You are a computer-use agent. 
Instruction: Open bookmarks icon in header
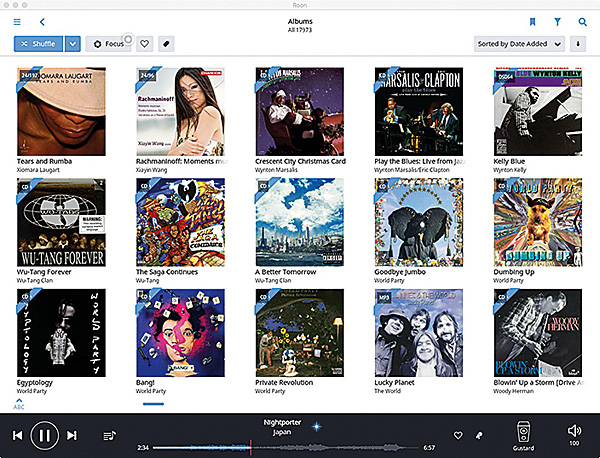[532, 22]
